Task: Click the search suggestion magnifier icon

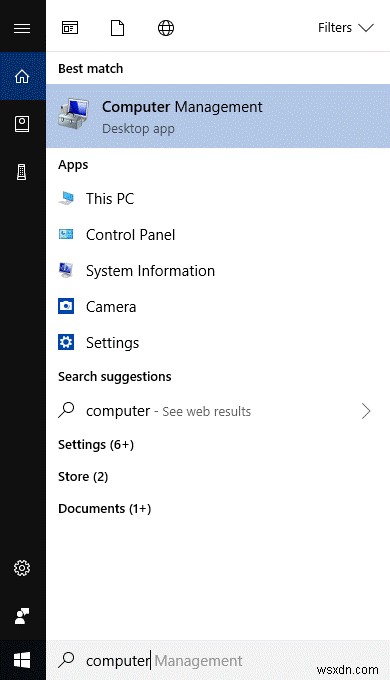Action: coord(66,410)
